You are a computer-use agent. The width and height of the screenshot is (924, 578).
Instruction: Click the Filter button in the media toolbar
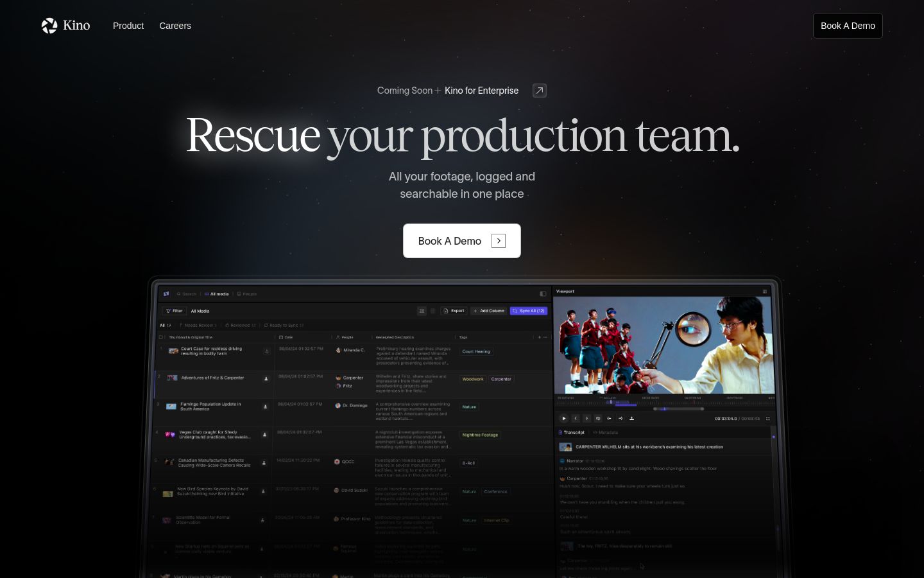point(175,311)
